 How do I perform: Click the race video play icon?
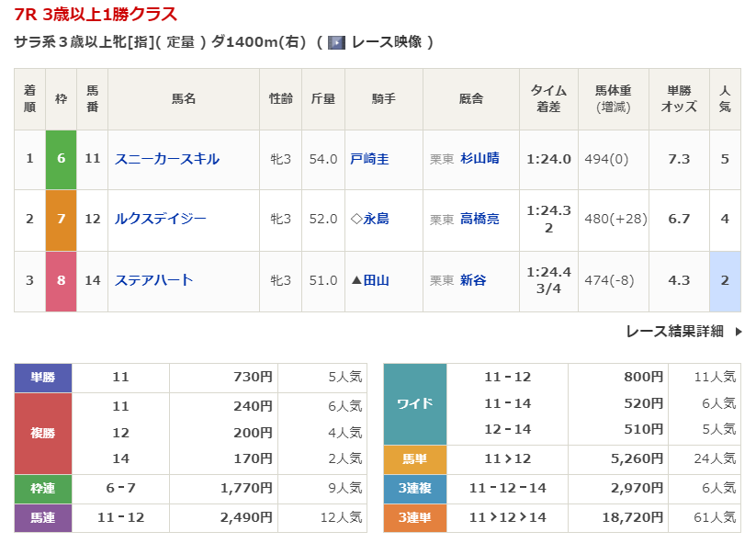pyautogui.click(x=336, y=42)
